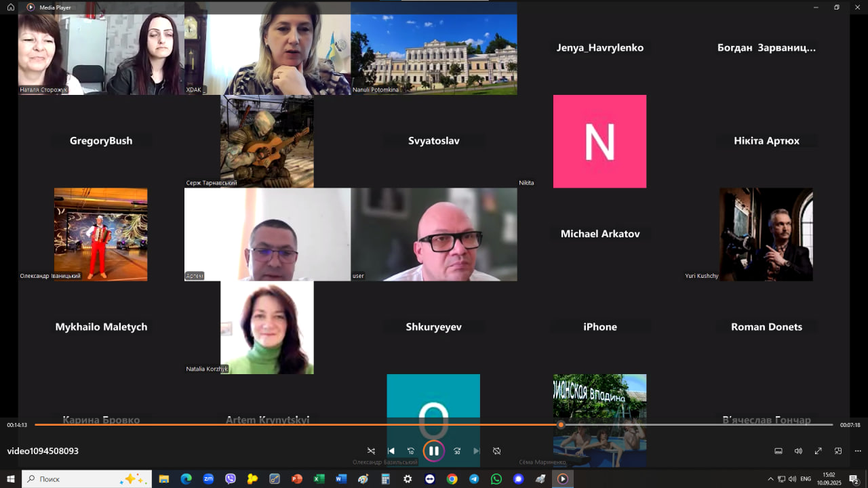
Task: Click Natalia Korzhyk video tile
Action: [x=267, y=327]
